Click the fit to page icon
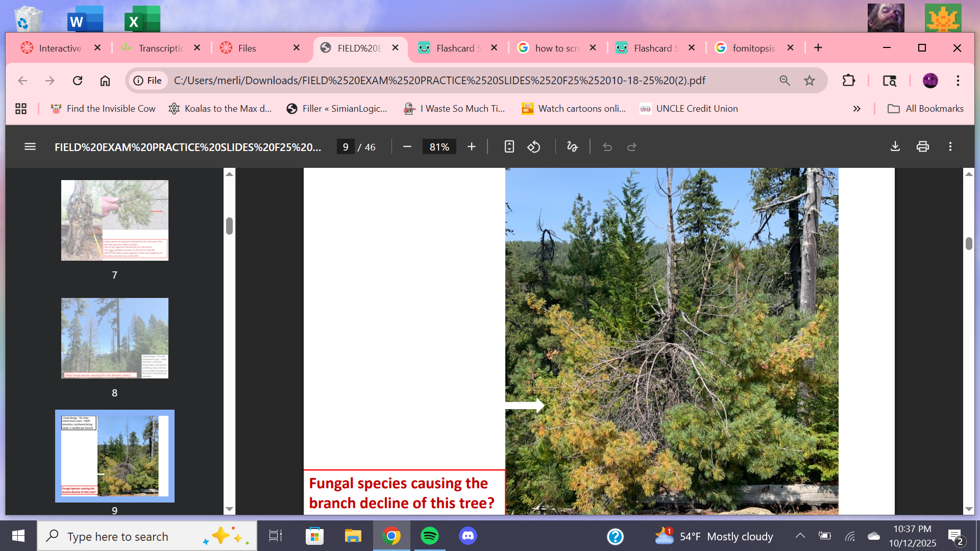Viewport: 980px width, 551px height. [x=509, y=147]
